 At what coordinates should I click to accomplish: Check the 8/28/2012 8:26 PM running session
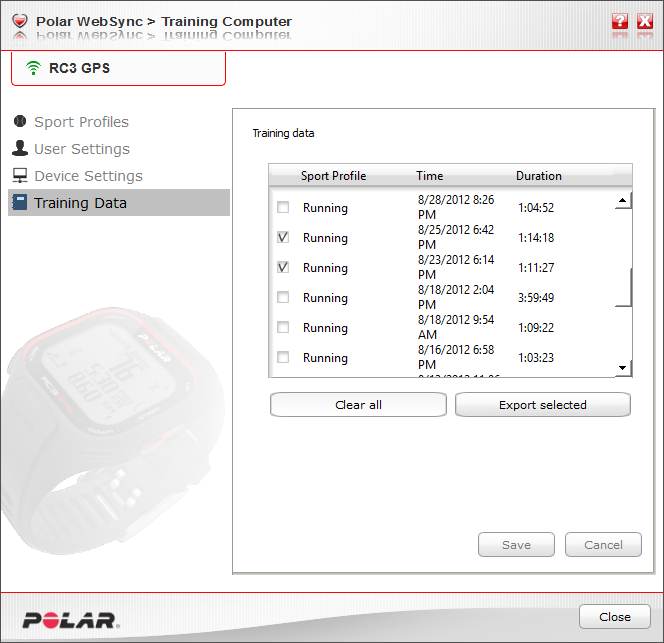click(283, 207)
